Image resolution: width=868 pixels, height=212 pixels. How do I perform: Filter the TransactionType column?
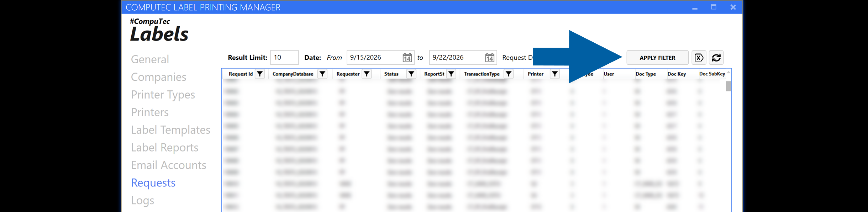[509, 74]
